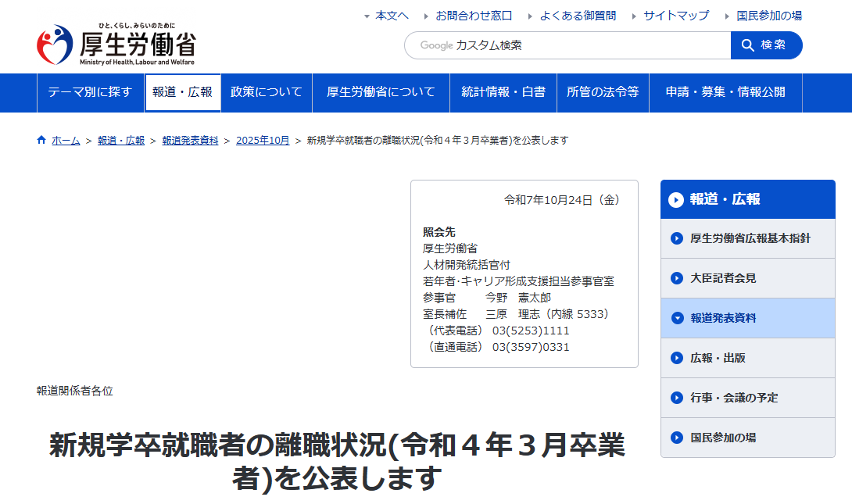Click the 照会先 heading text
The image size is (852, 504).
click(x=439, y=232)
